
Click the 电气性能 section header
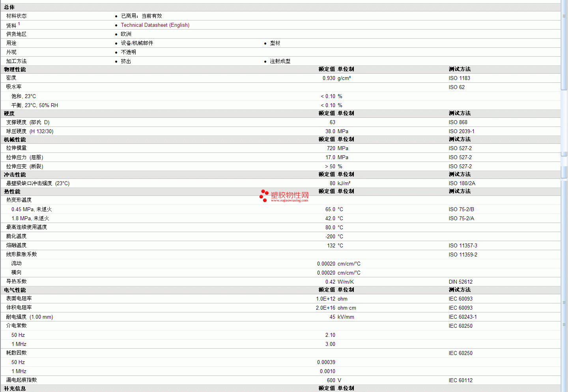pos(15,290)
